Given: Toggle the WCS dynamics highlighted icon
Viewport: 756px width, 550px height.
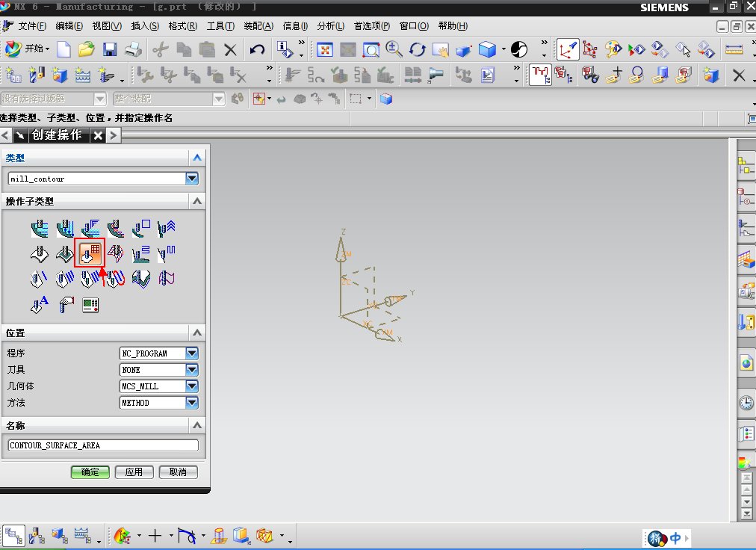Looking at the screenshot, I should 568,49.
